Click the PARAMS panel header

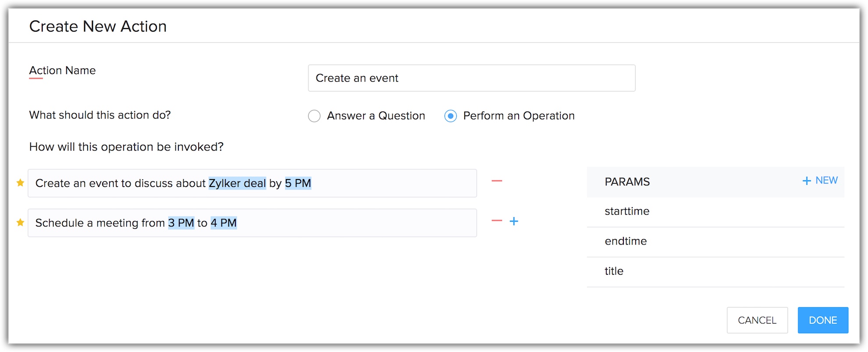[627, 182]
